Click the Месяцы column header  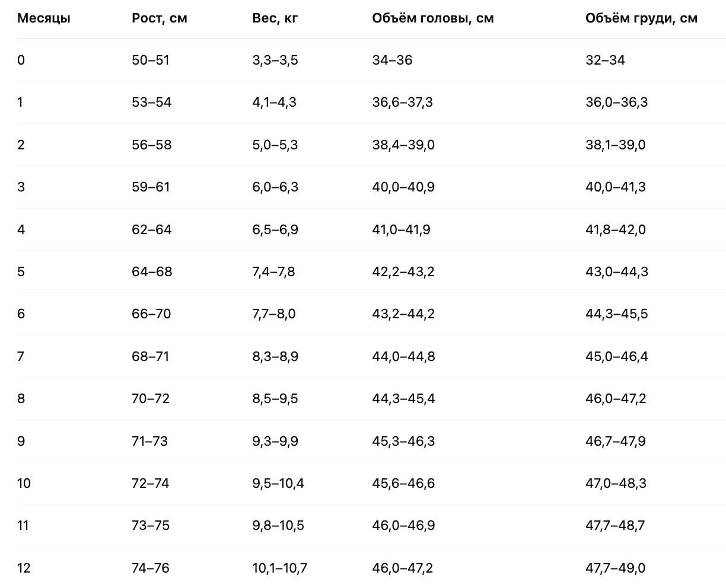click(44, 18)
